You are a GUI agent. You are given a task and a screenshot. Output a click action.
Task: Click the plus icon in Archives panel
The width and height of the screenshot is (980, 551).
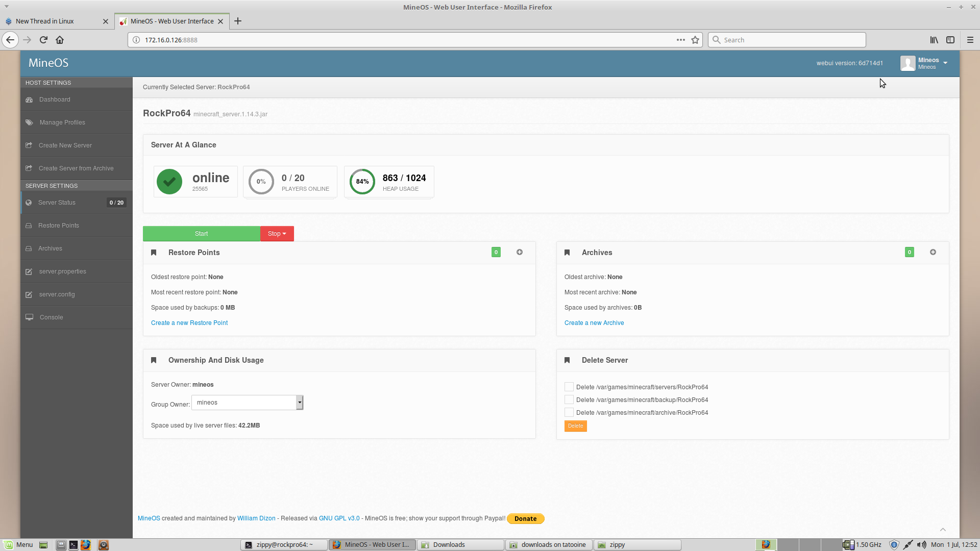933,252
